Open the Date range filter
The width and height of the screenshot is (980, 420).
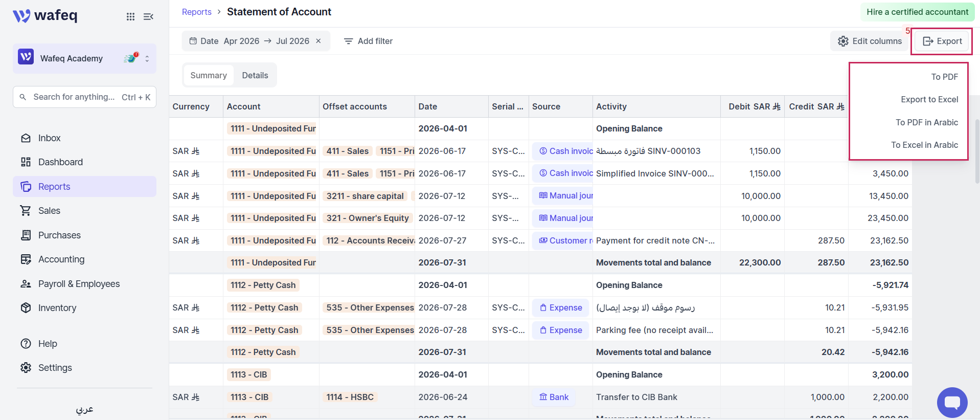(249, 41)
